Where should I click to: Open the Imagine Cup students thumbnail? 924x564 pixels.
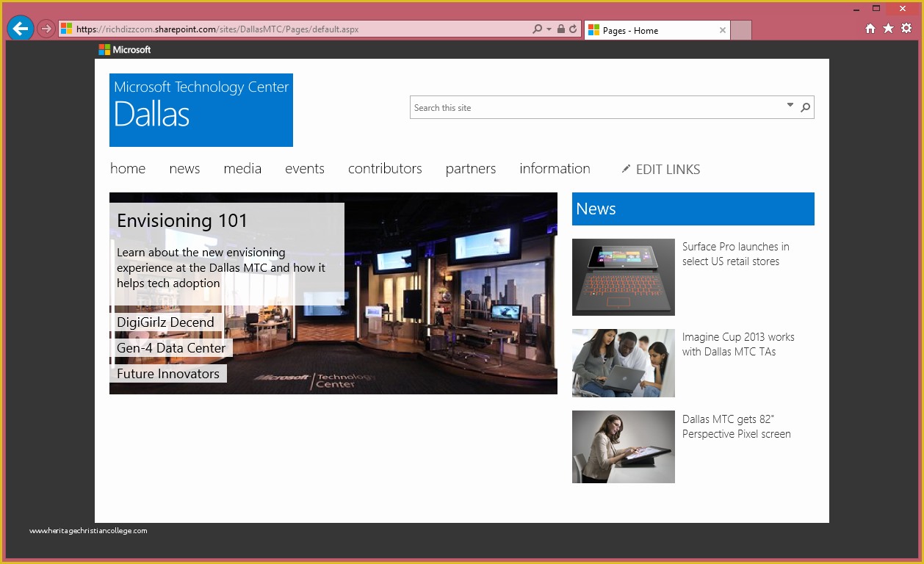point(624,363)
